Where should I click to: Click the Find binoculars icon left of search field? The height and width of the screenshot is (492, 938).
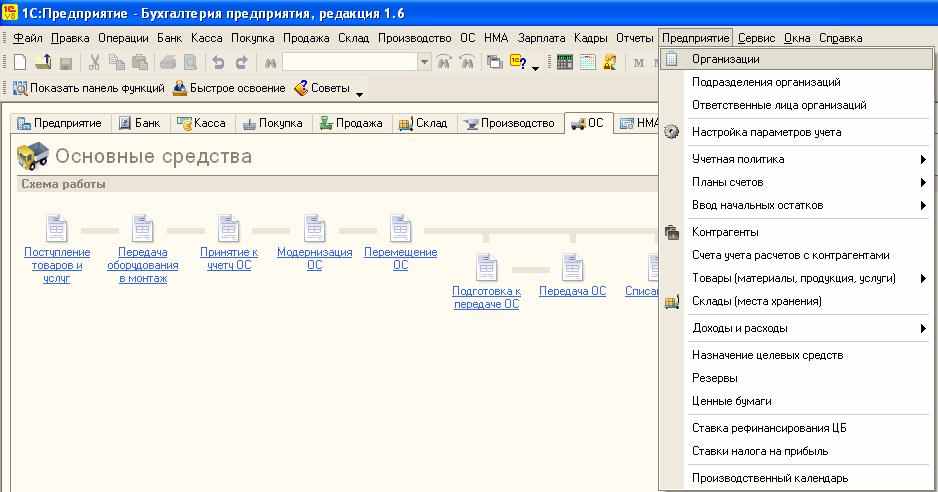tap(270, 62)
